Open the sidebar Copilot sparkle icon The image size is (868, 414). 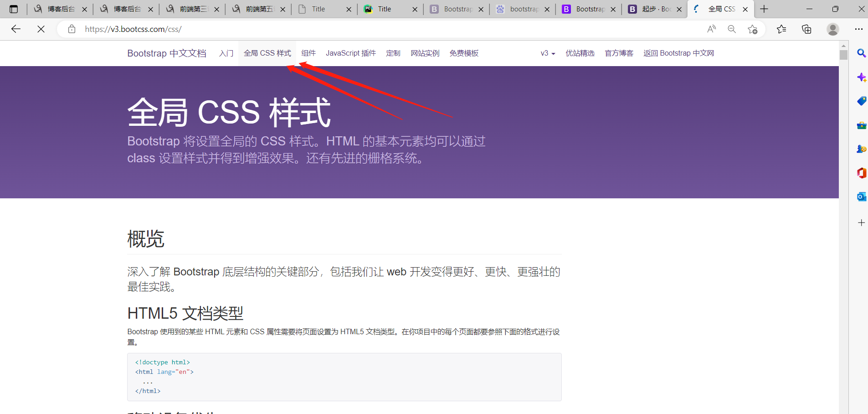[861, 77]
